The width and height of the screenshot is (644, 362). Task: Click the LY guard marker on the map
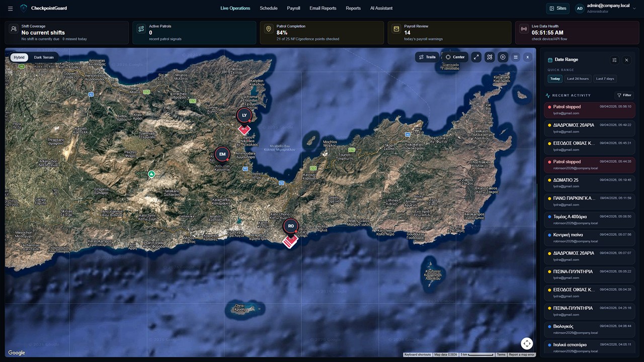(244, 115)
